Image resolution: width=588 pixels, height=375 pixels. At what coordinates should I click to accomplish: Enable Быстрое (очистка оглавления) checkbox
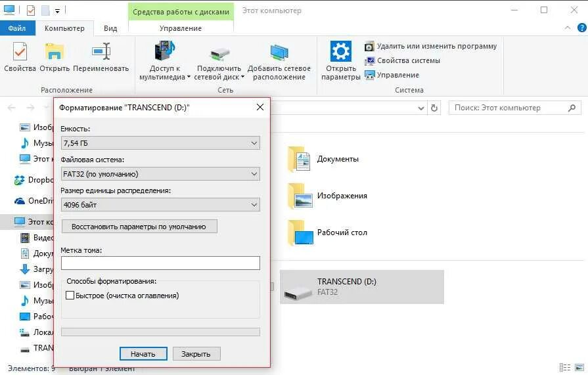(x=70, y=296)
